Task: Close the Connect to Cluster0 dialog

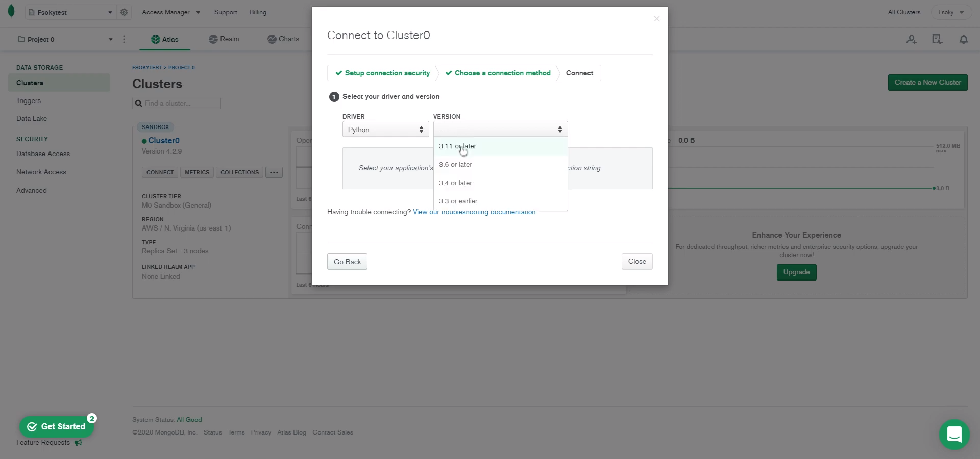Action: 657,19
